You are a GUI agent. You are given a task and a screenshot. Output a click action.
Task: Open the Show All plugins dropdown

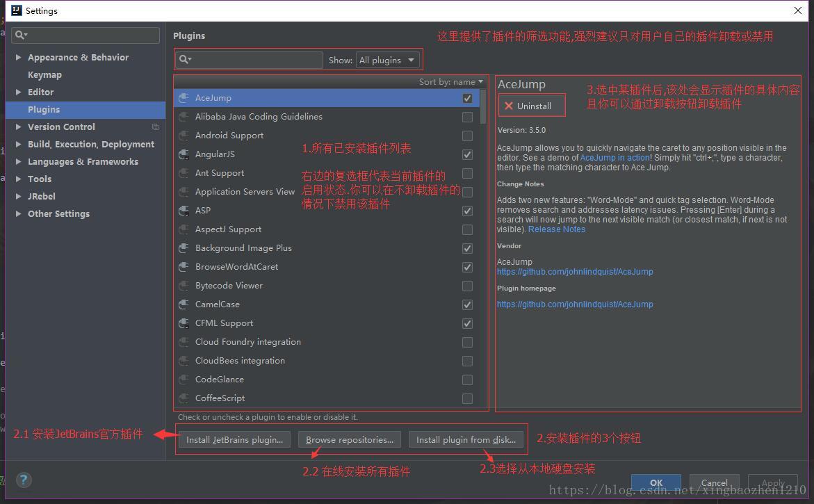(x=388, y=60)
